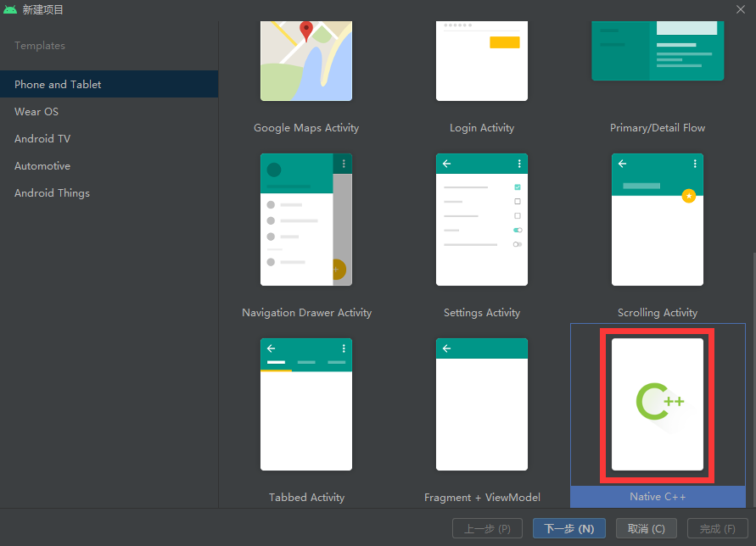Screen dimensions: 756x546
Task: Pick the Scrolling Activity template
Action: (658, 220)
